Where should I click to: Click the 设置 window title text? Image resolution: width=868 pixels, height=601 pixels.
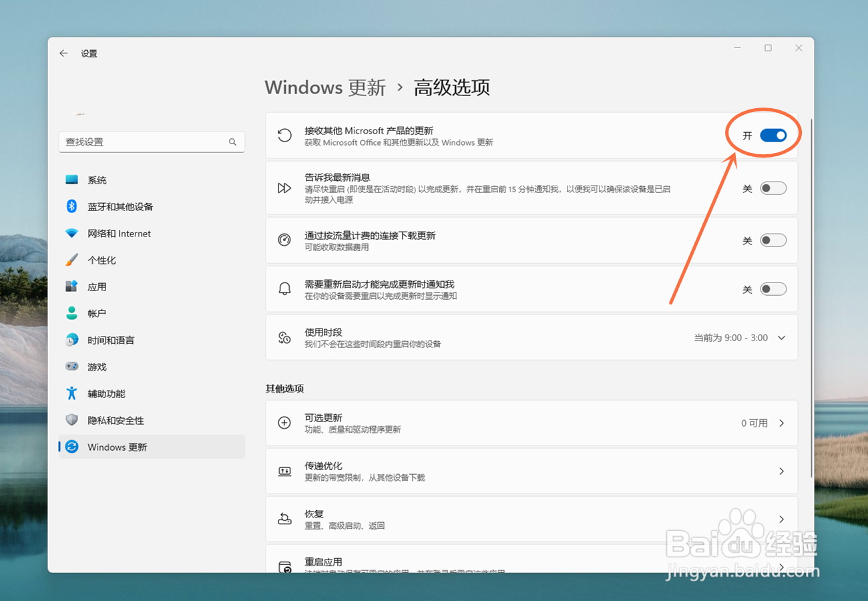point(89,53)
